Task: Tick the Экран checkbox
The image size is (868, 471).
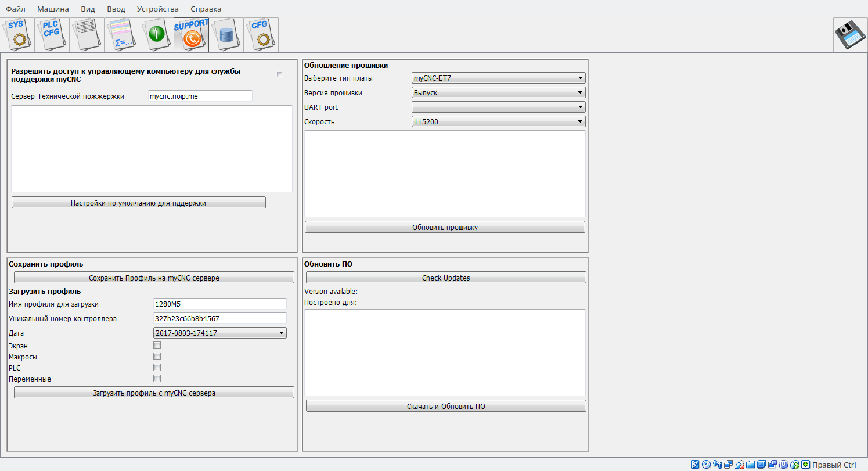Action: click(157, 346)
